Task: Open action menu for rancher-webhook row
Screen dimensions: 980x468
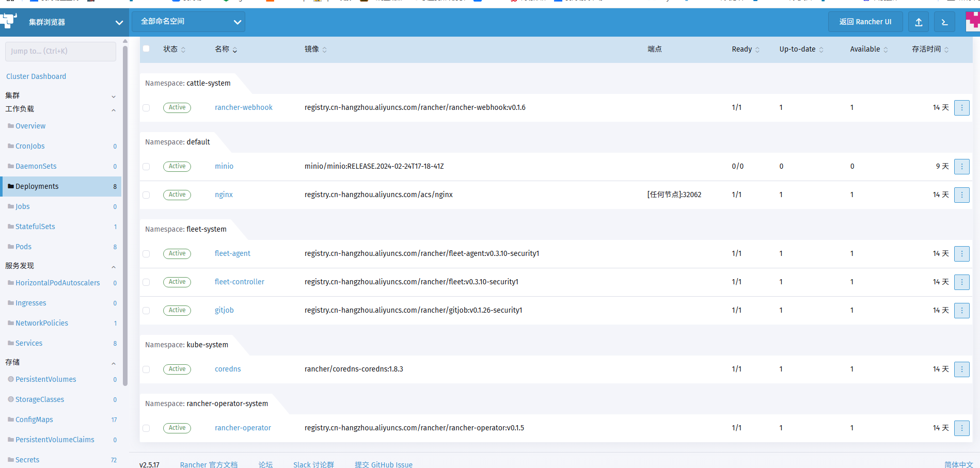Action: pos(961,108)
